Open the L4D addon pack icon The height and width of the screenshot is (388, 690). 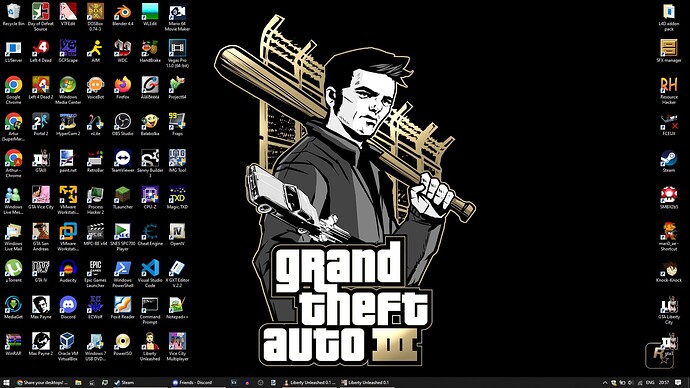pos(669,17)
